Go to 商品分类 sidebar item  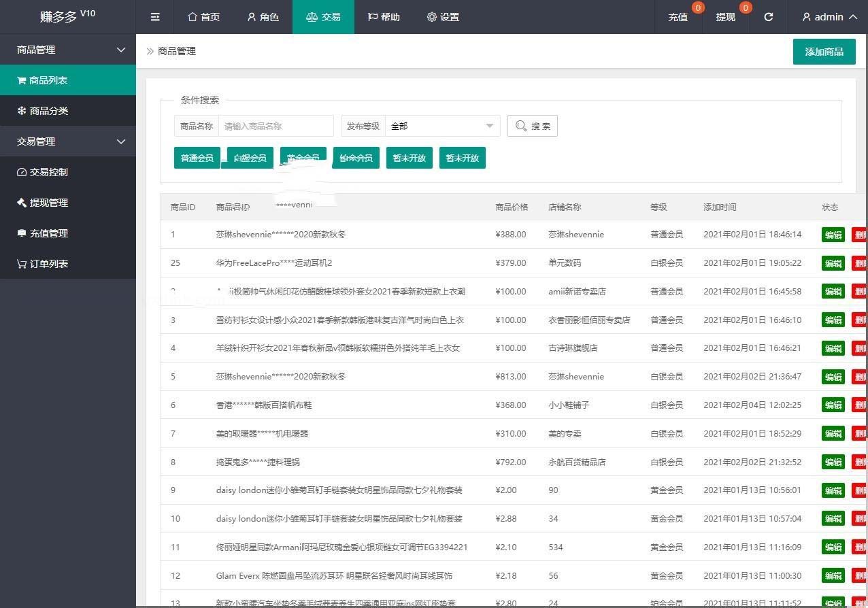click(68, 111)
